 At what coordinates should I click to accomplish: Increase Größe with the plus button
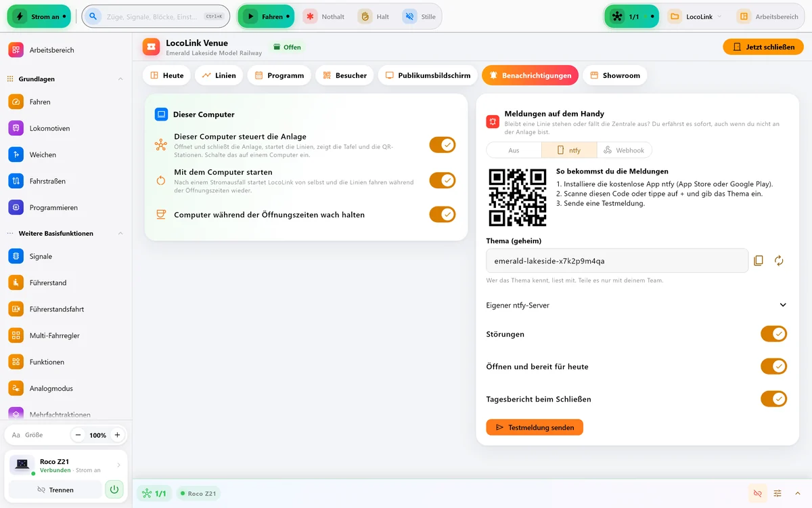[117, 435]
